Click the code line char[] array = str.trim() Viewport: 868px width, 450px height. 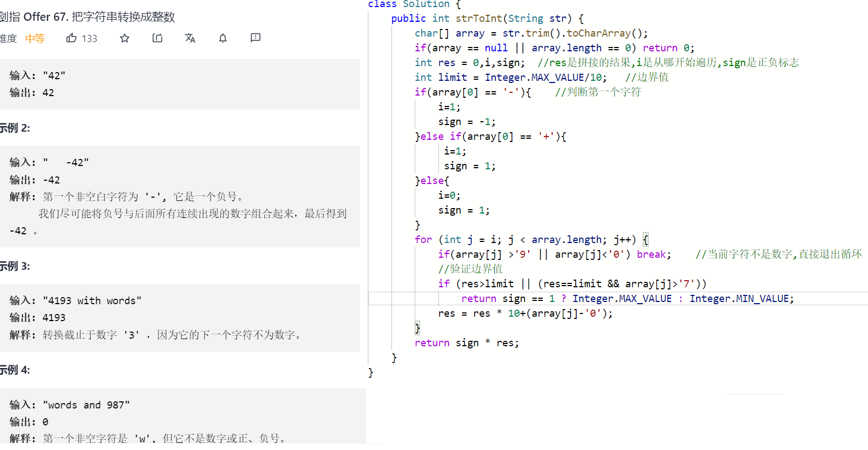(531, 33)
